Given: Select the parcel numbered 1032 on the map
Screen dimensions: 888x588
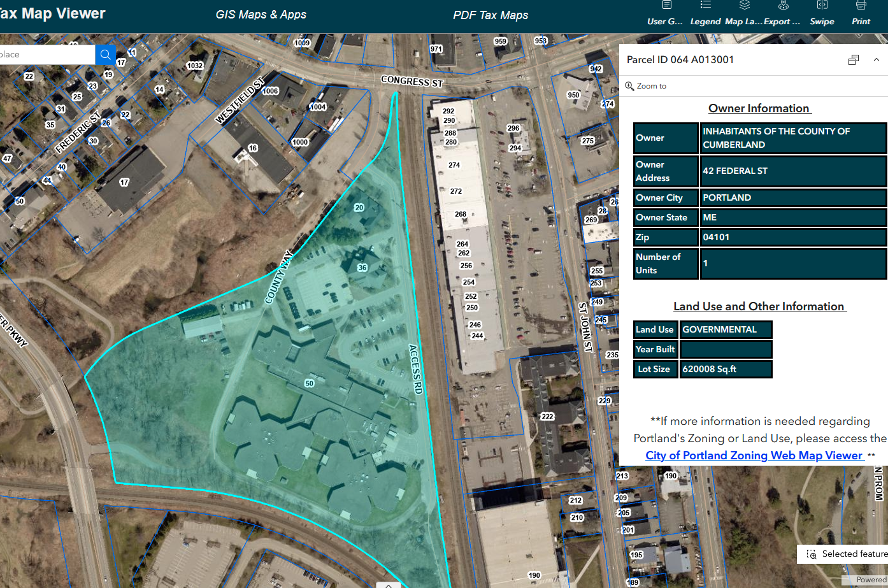Looking at the screenshot, I should (x=195, y=66).
